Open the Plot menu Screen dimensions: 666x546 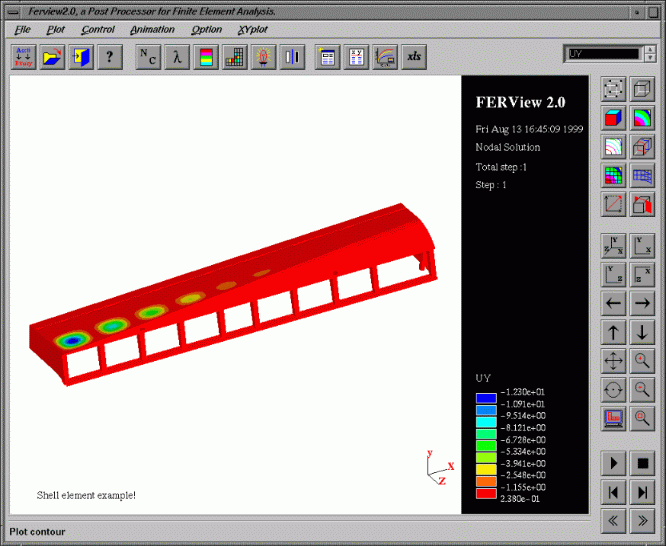pos(56,30)
